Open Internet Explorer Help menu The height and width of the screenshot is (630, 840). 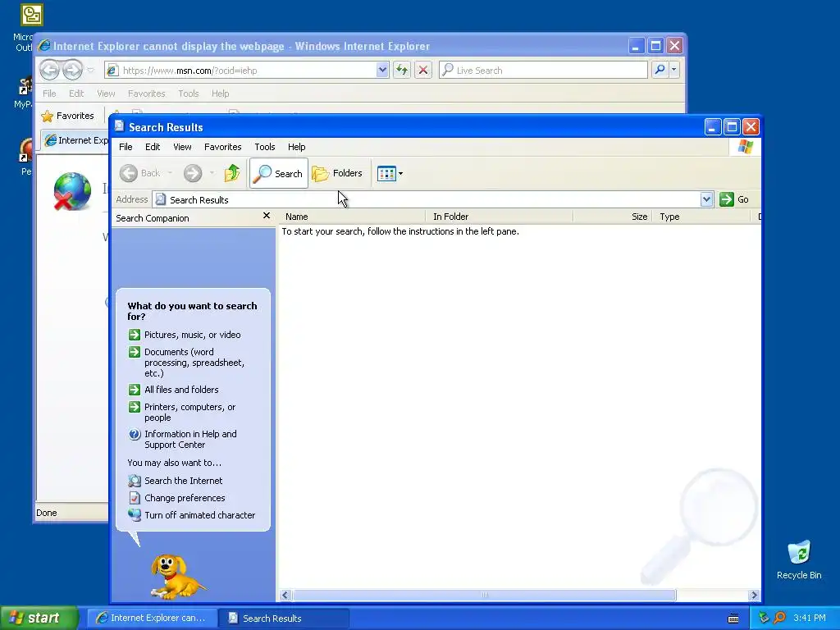click(220, 94)
